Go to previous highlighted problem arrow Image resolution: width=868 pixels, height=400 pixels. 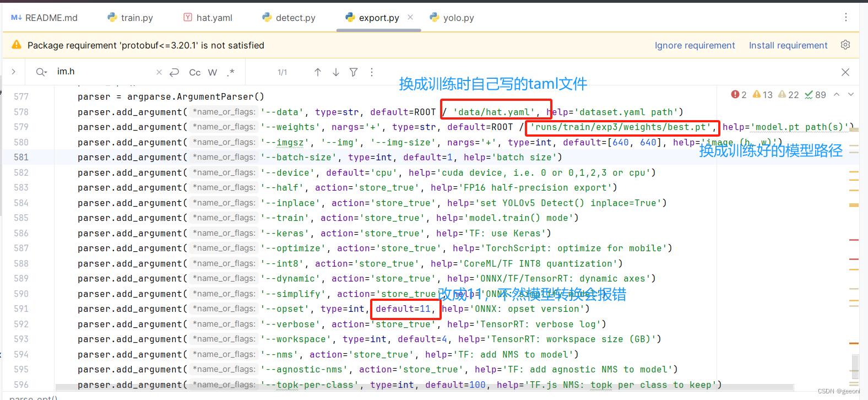pyautogui.click(x=837, y=95)
